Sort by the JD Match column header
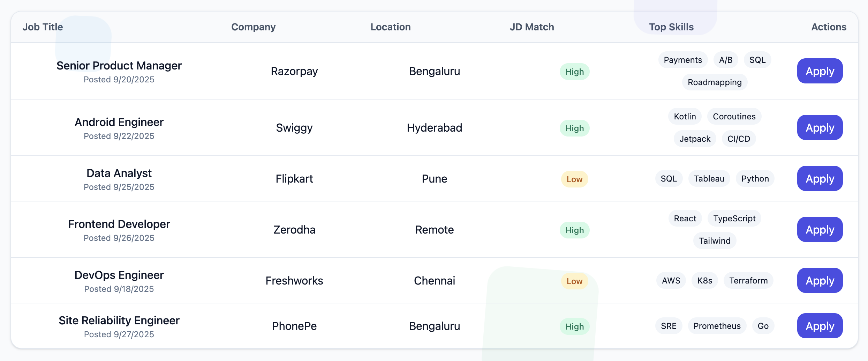The width and height of the screenshot is (868, 361). point(532,27)
